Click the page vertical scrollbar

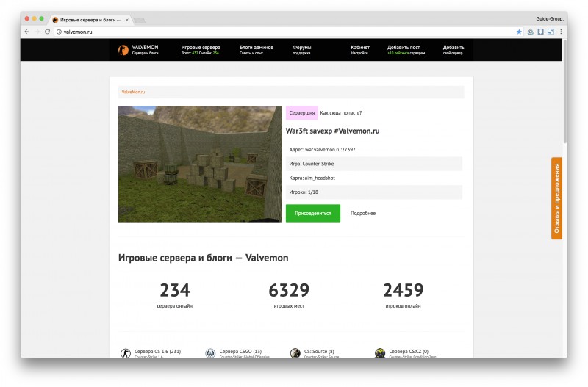[564, 91]
